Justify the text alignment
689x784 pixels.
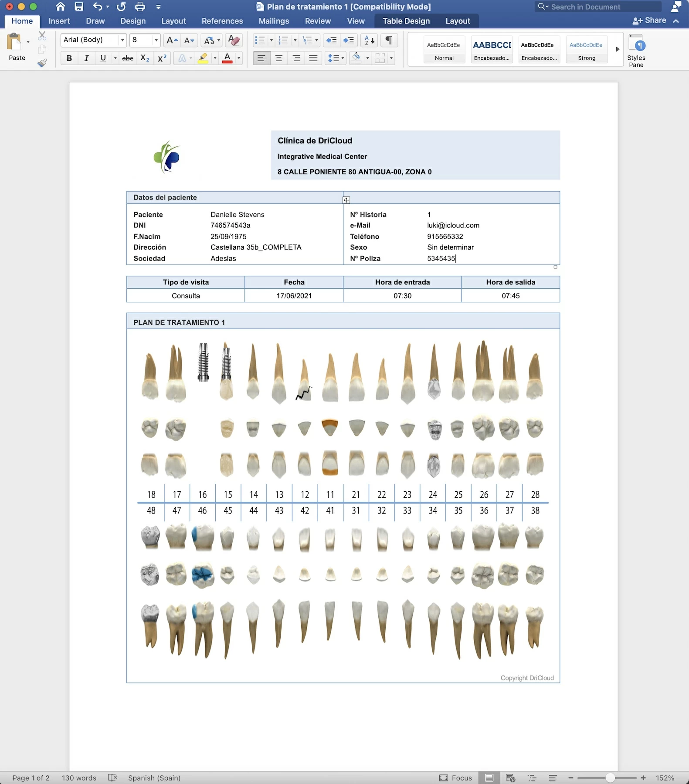pos(313,58)
